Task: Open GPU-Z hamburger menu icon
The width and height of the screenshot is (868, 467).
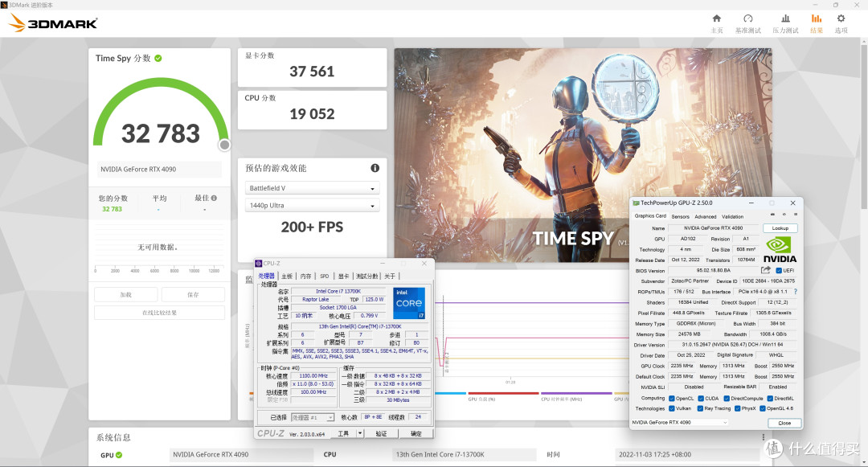Action: pos(796,215)
